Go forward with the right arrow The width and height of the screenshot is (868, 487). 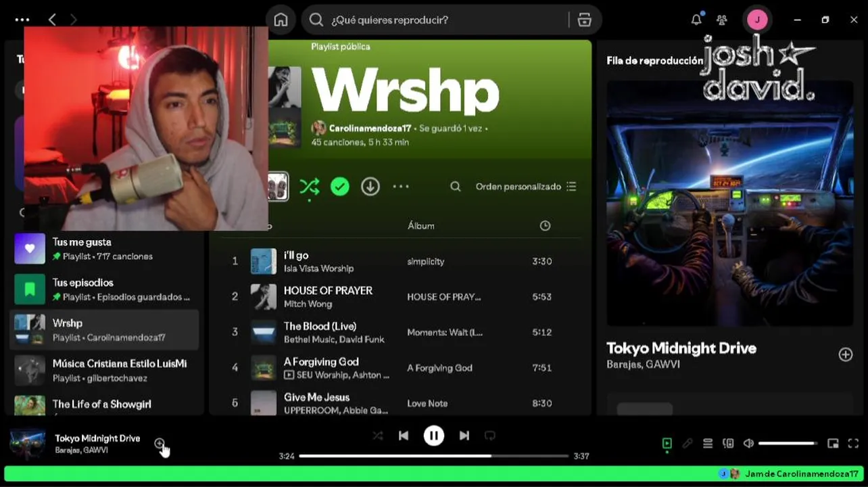coord(74,20)
